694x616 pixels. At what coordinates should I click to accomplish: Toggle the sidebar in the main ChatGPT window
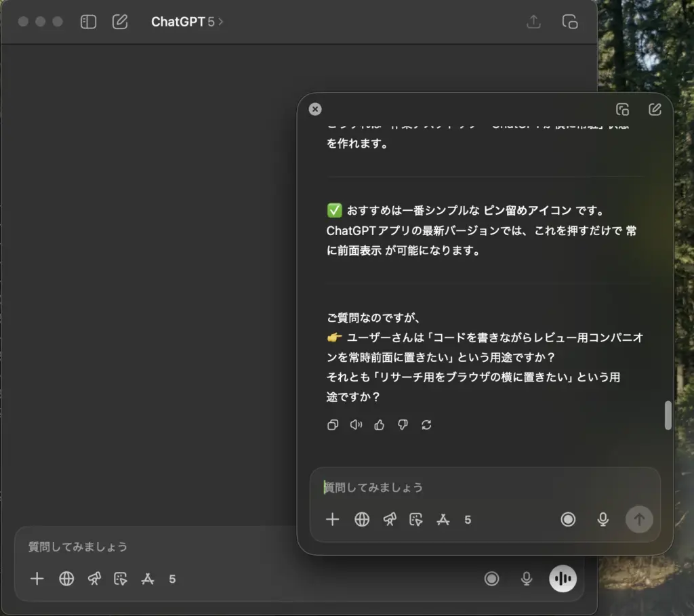[89, 22]
